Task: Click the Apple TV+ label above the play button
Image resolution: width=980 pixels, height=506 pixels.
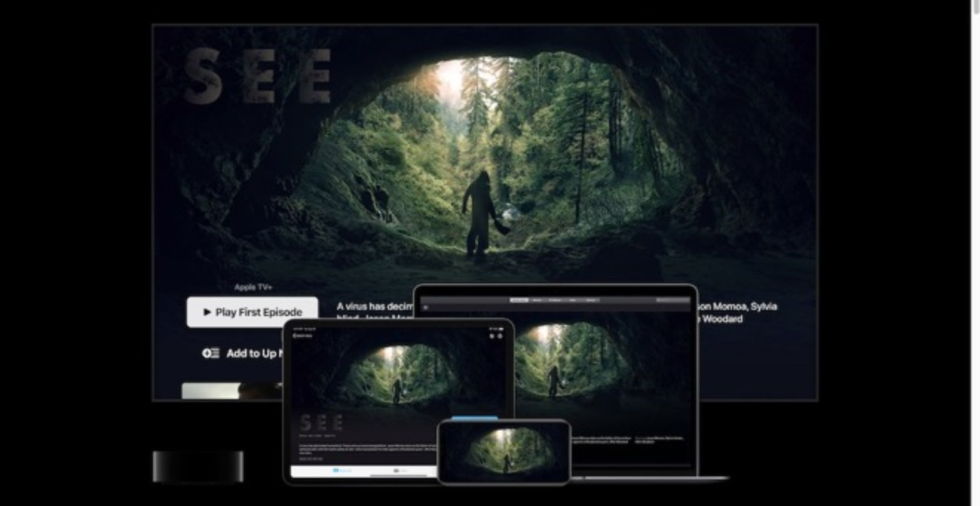Action: click(x=253, y=287)
